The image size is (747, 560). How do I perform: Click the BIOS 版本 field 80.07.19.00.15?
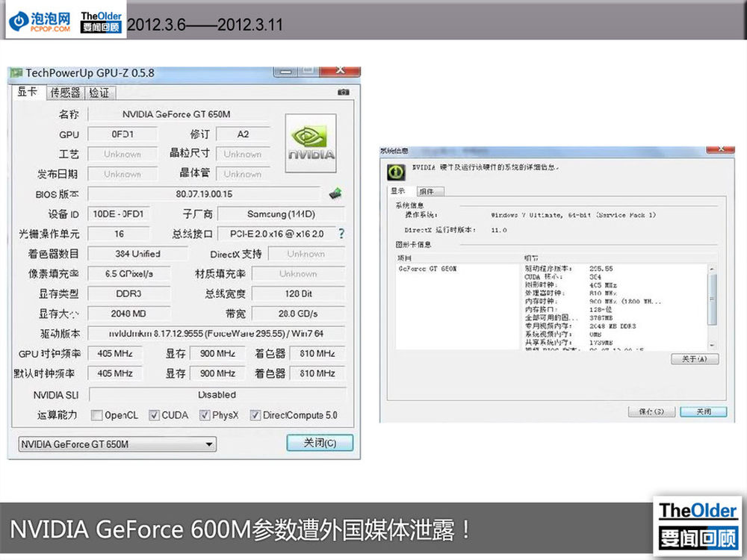204,194
